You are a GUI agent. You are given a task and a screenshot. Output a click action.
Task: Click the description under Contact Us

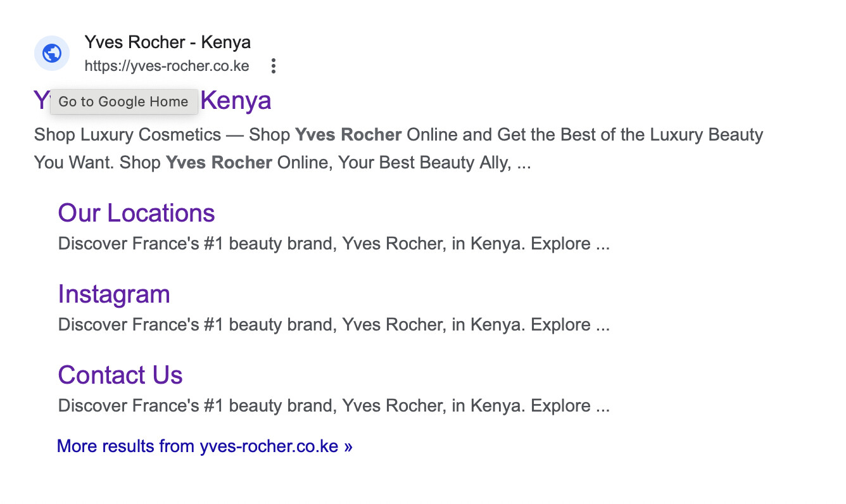tap(334, 406)
